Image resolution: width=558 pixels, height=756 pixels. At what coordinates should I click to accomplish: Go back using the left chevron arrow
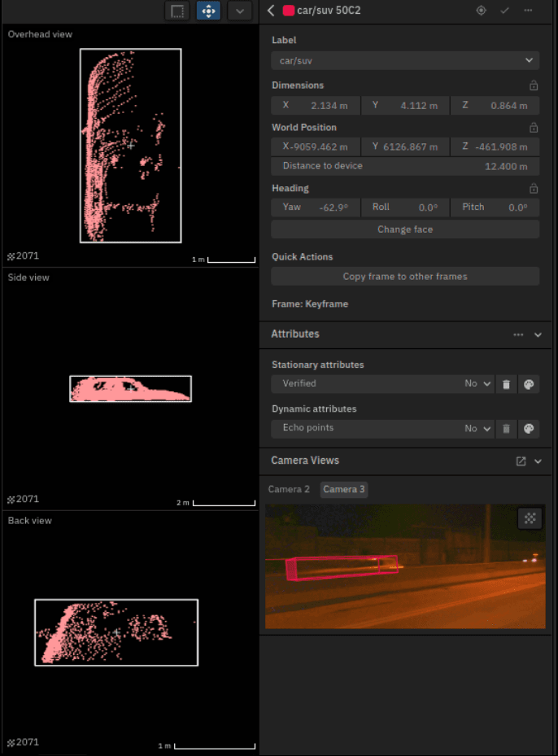[x=271, y=11]
